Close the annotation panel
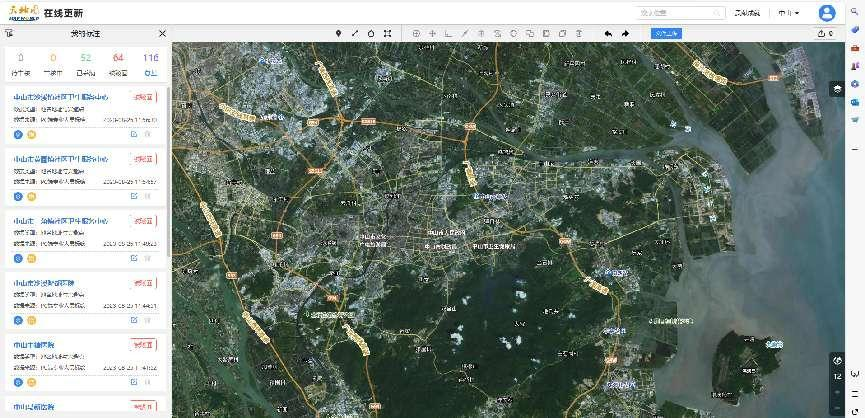Viewport: 865px width, 418px height. point(162,34)
